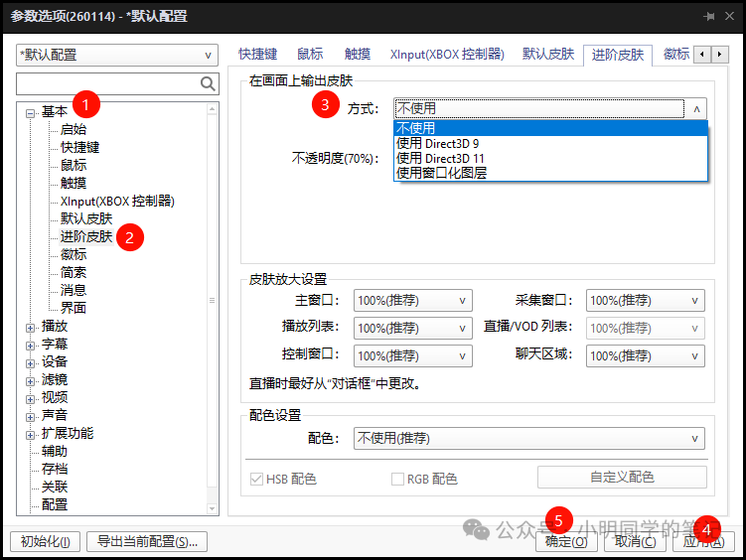Open the 默认配置 profile dropdown

(x=115, y=56)
